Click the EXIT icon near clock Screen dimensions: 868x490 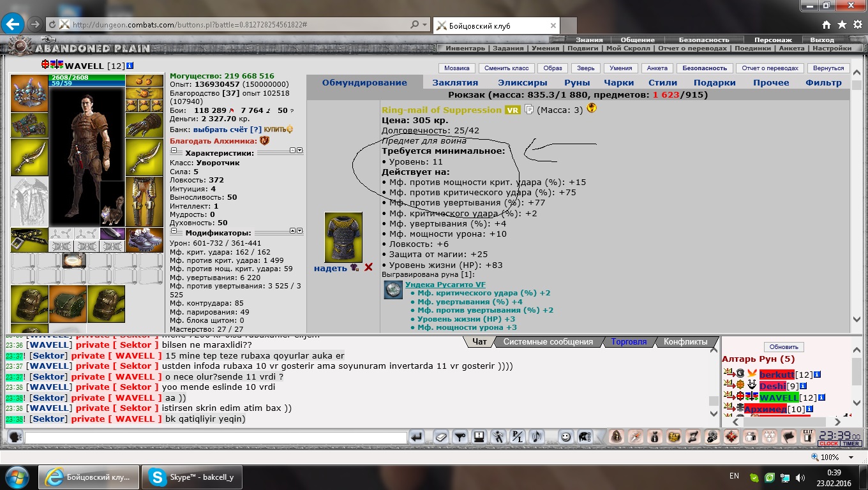[808, 437]
